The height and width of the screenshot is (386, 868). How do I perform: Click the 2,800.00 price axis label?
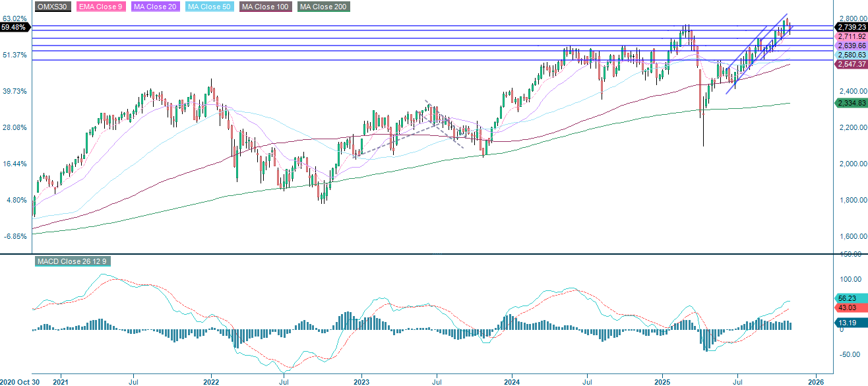point(852,18)
